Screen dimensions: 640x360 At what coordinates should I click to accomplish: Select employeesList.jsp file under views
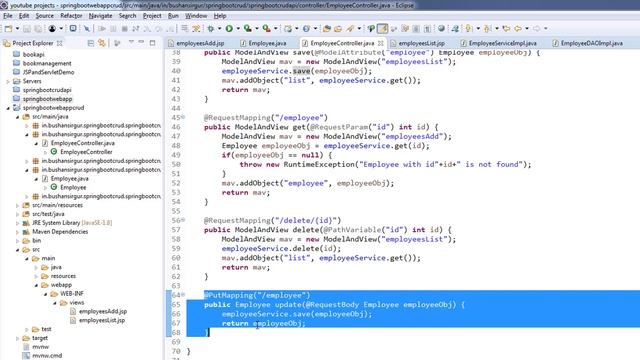click(102, 320)
